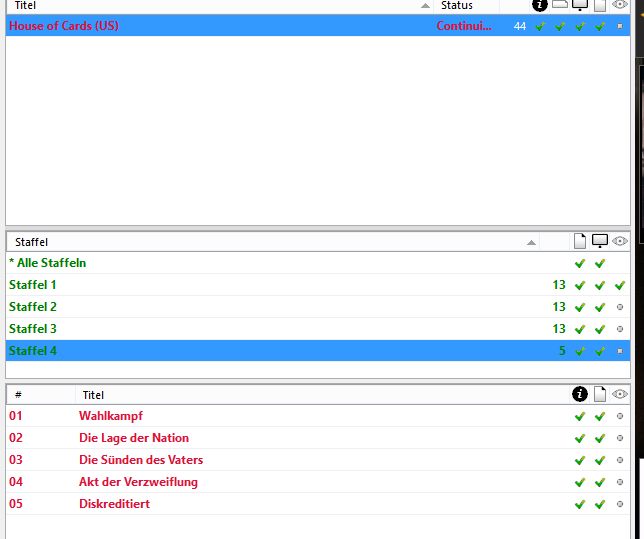The width and height of the screenshot is (644, 539).
Task: Select episode Die Sünden des Vaters
Action: click(x=318, y=460)
